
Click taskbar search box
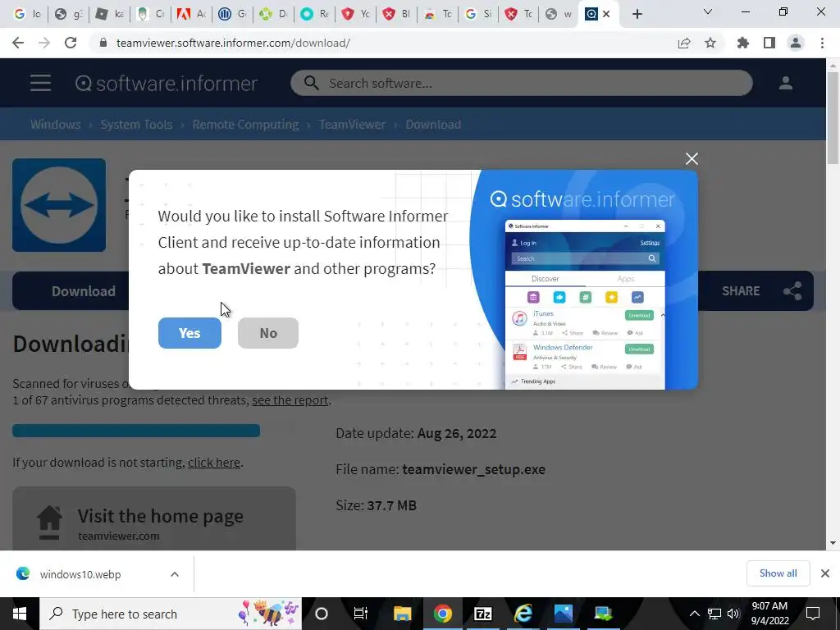tap(171, 614)
